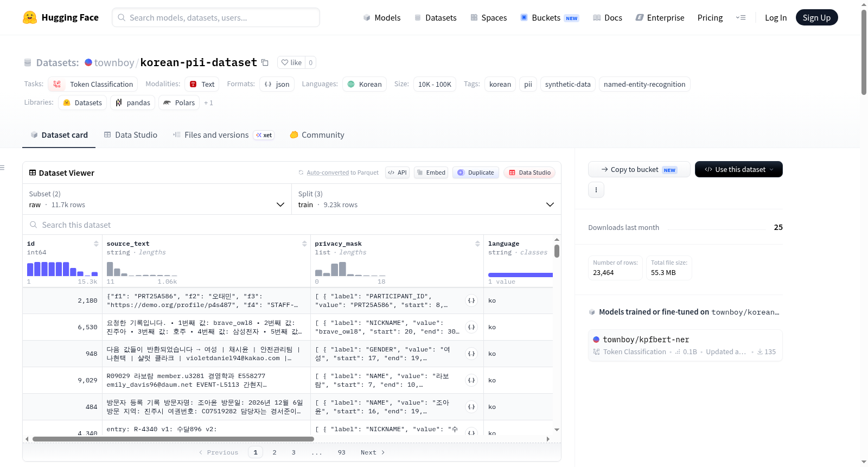Click the Duplicate button
868x467 pixels.
[x=476, y=172]
